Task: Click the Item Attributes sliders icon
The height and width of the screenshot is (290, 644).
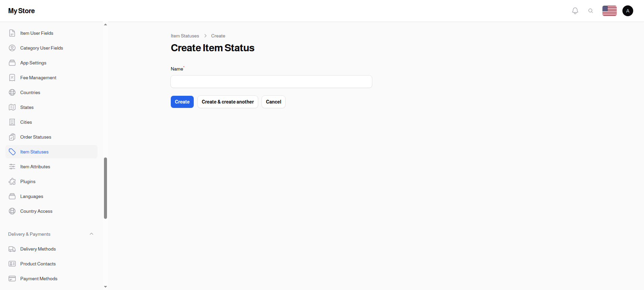Action: coord(12,167)
